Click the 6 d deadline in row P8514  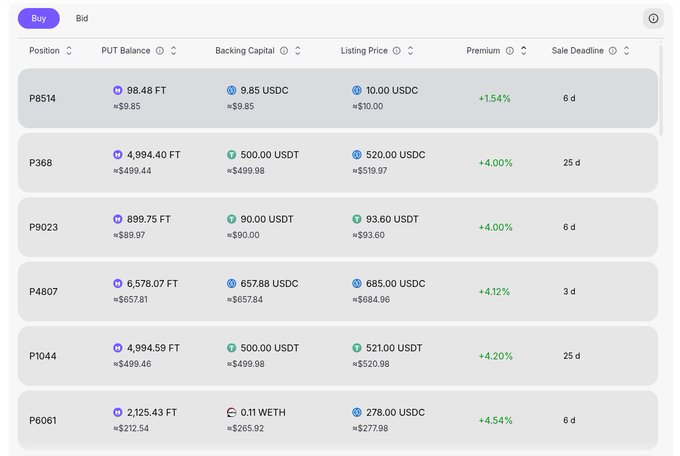click(569, 98)
